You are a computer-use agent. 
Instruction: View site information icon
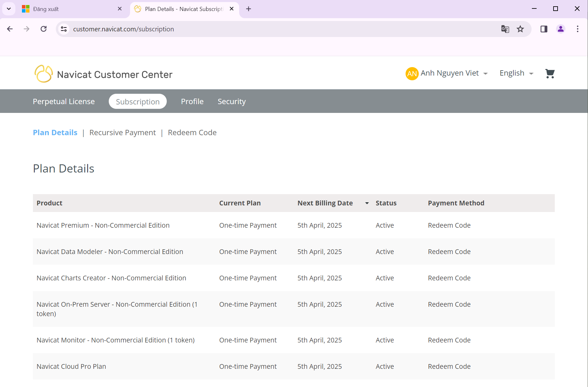pyautogui.click(x=64, y=29)
